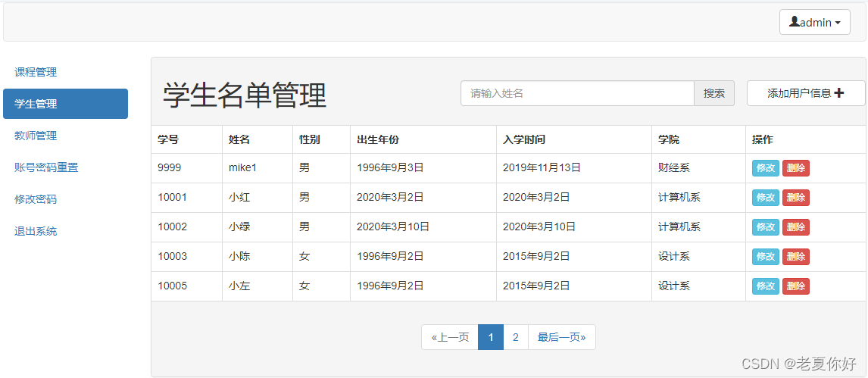Image resolution: width=868 pixels, height=378 pixels.
Task: Click student ID 10005
Action: point(172,286)
